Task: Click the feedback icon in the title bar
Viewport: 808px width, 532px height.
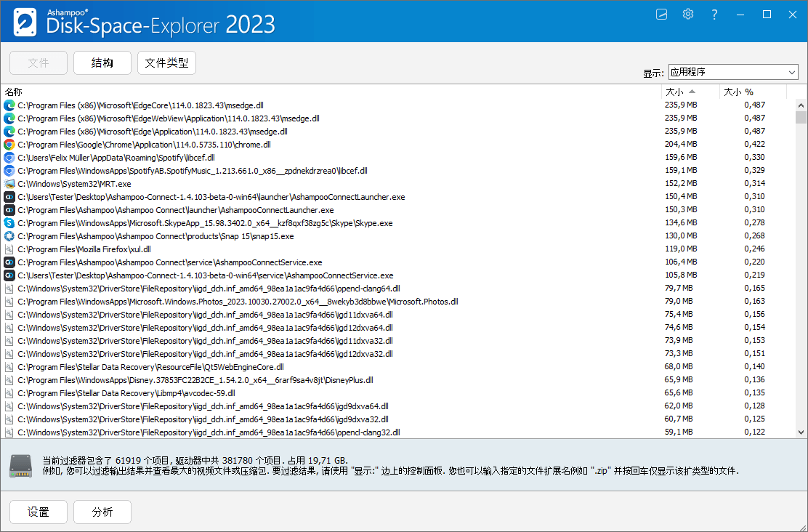Action: 661,14
